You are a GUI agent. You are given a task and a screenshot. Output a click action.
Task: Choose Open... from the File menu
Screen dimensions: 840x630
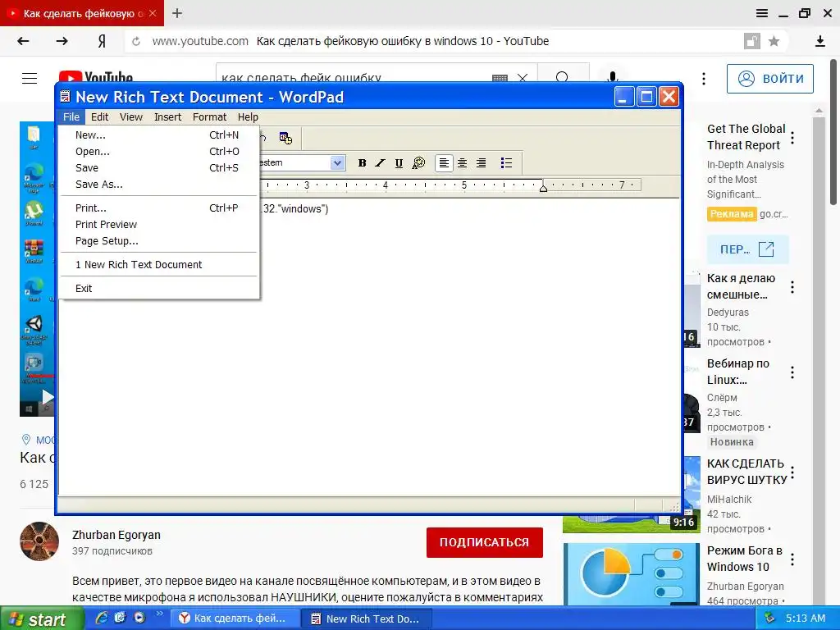[158, 152]
